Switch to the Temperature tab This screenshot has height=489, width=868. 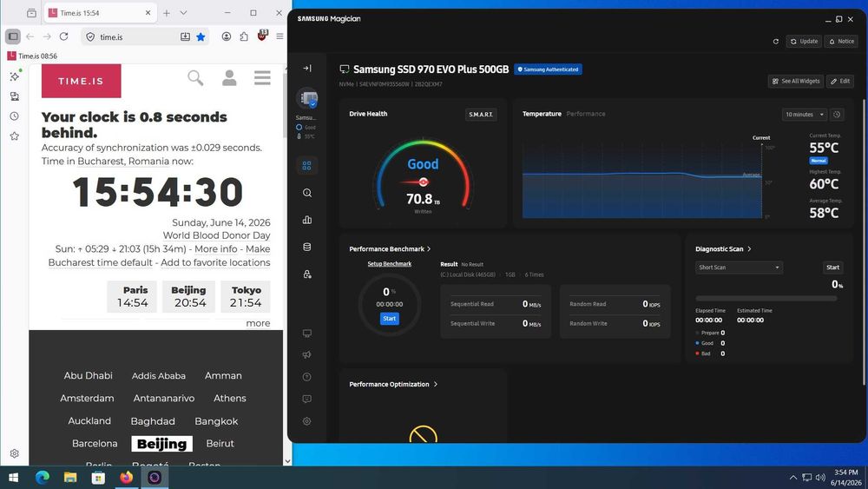(542, 114)
